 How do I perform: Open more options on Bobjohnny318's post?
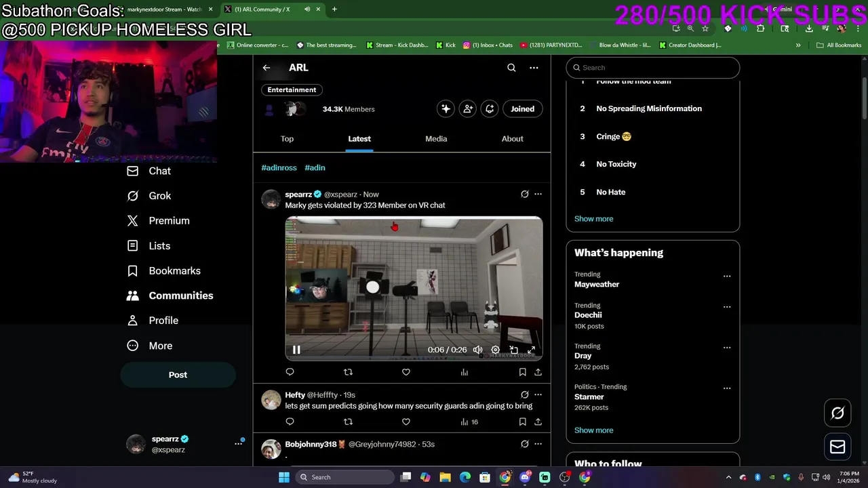point(538,444)
